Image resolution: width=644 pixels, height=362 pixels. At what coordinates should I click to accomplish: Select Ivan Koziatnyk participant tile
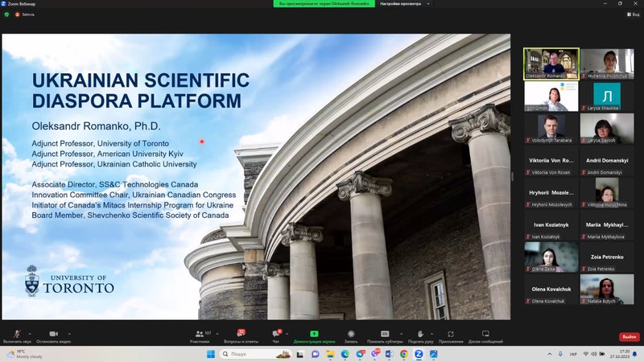551,225
